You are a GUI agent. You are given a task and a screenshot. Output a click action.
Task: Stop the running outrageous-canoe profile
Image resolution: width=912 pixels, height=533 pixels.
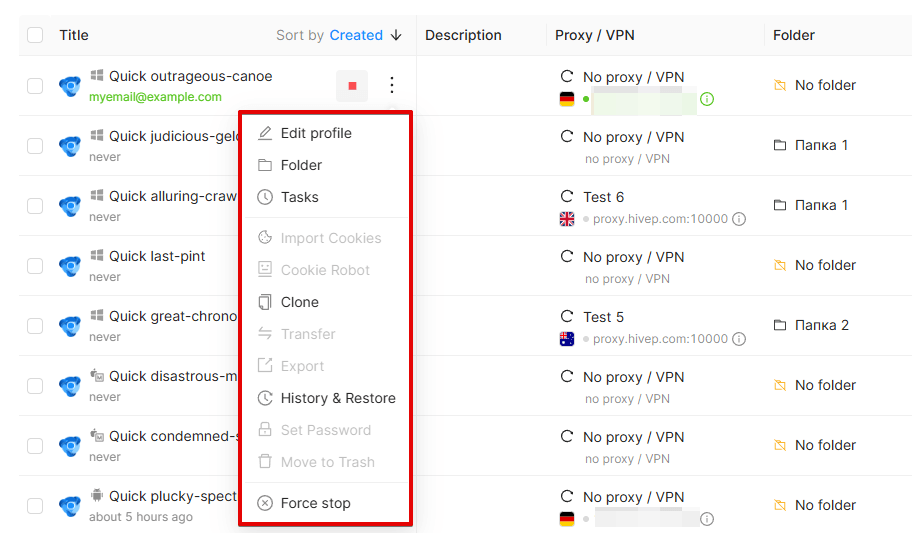pyautogui.click(x=352, y=86)
